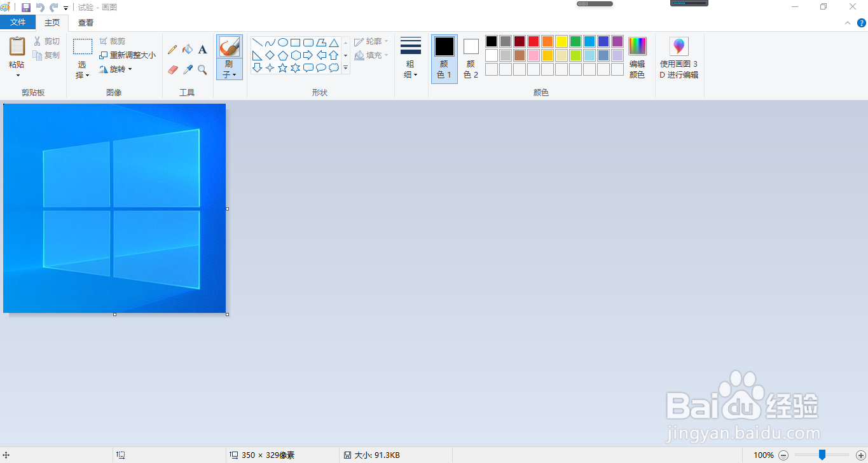Pick the purple color swatch
This screenshot has height=463, width=868.
[x=617, y=41]
